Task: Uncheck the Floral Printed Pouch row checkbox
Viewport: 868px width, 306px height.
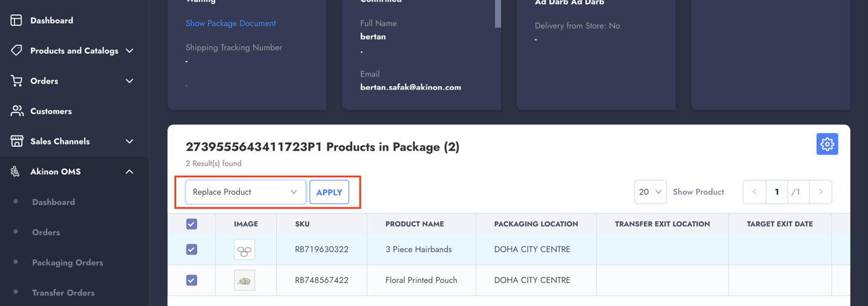Action: (x=192, y=280)
